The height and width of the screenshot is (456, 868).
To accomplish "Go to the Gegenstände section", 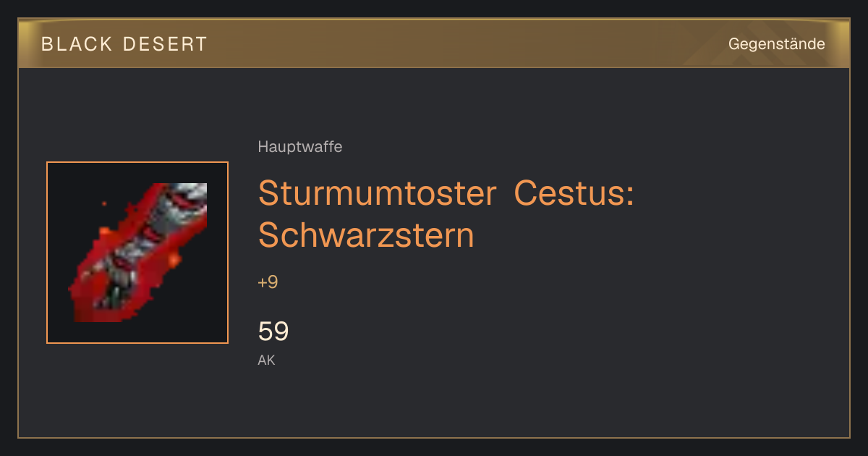I will (x=776, y=44).
